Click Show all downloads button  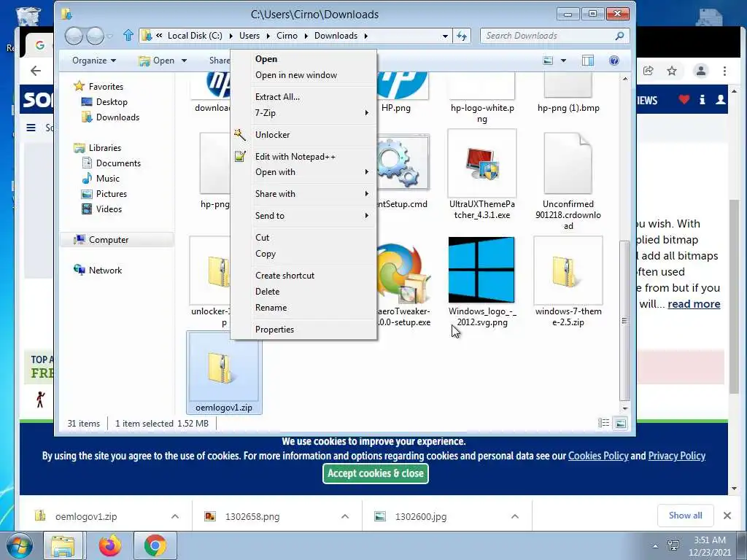point(685,516)
